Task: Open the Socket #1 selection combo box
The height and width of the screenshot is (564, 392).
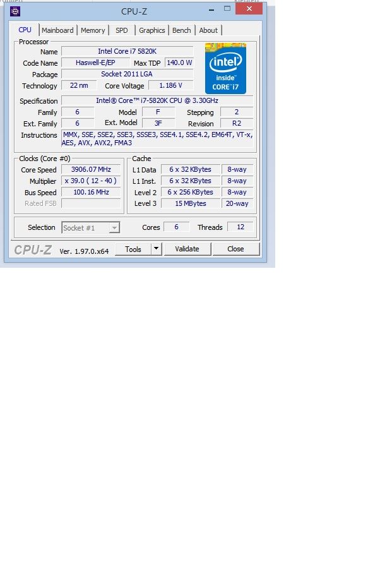Action: coord(91,228)
